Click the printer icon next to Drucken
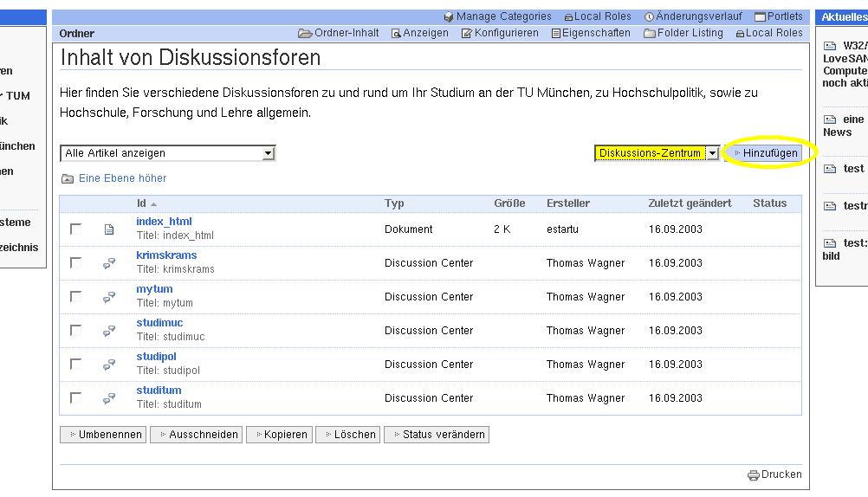The height and width of the screenshot is (497, 868). [753, 474]
